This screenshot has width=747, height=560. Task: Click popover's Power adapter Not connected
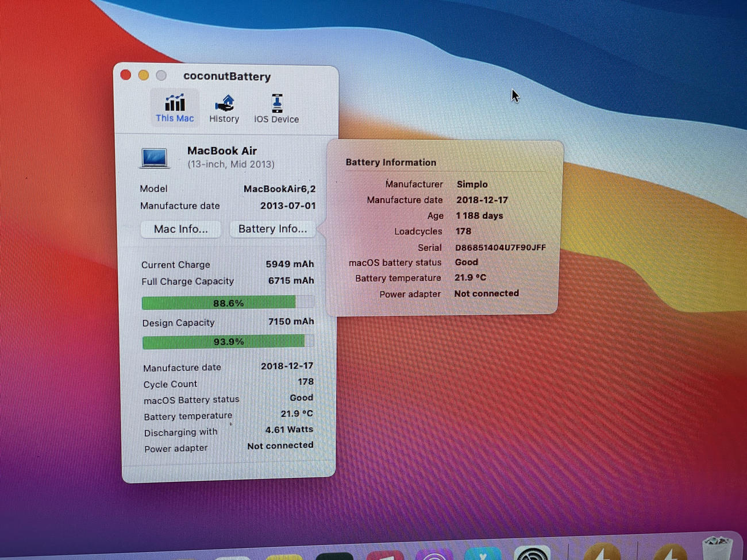click(x=486, y=293)
